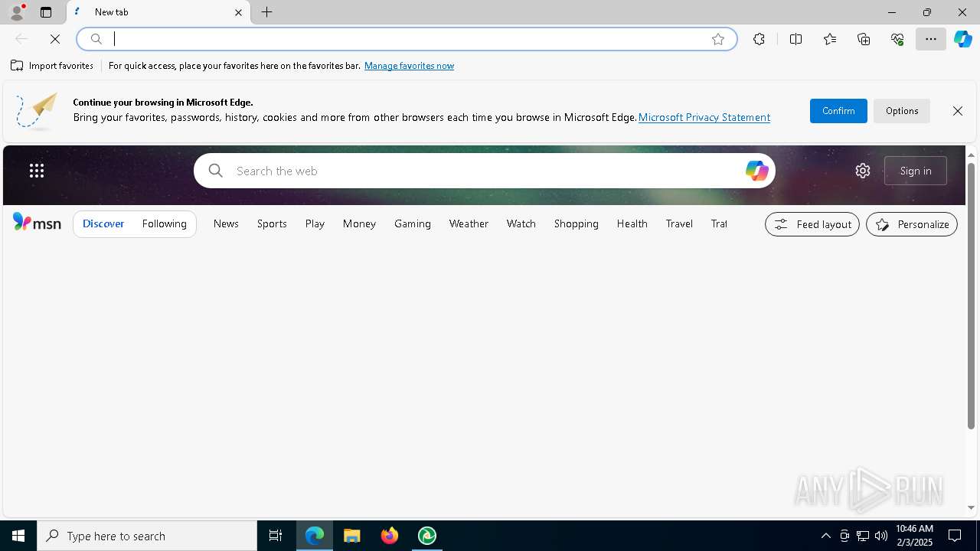Open the Edge profile icon
Screen dimensions: 980x551
16,12
